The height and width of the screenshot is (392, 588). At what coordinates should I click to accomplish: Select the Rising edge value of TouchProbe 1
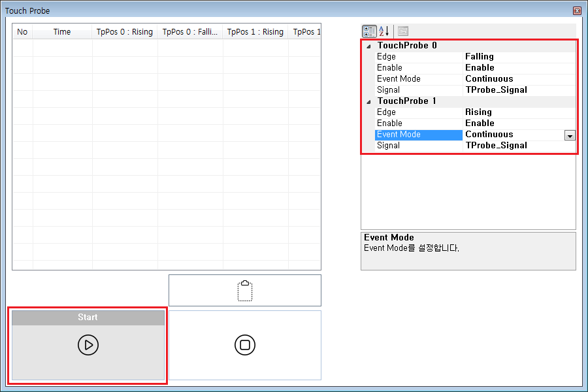pos(478,112)
